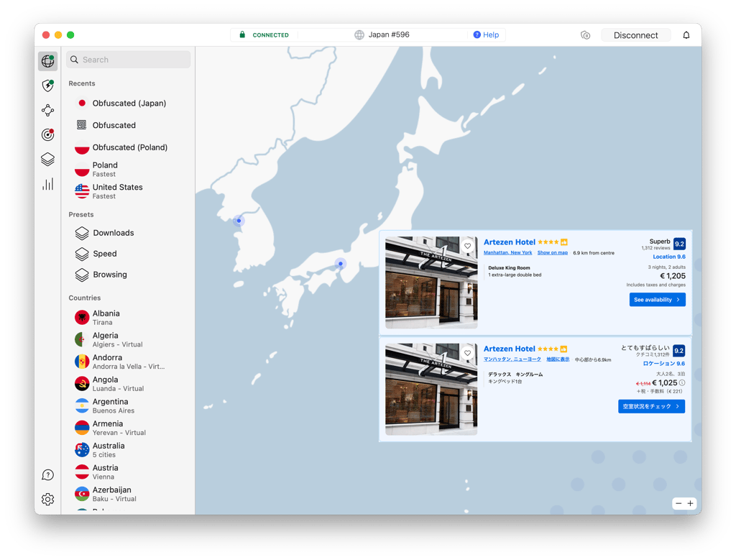The image size is (736, 560).
Task: Click the Japan server dot on map
Action: 341,264
